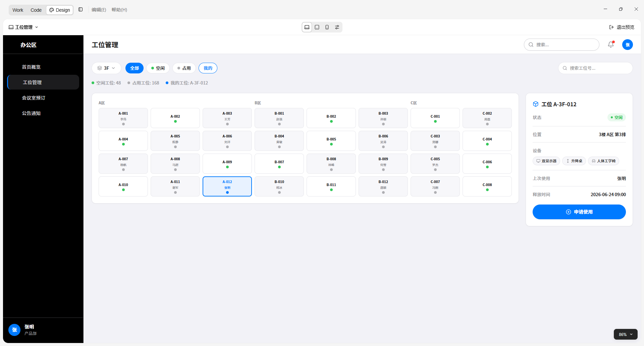Click 退出预览 to exit preview

[622, 27]
